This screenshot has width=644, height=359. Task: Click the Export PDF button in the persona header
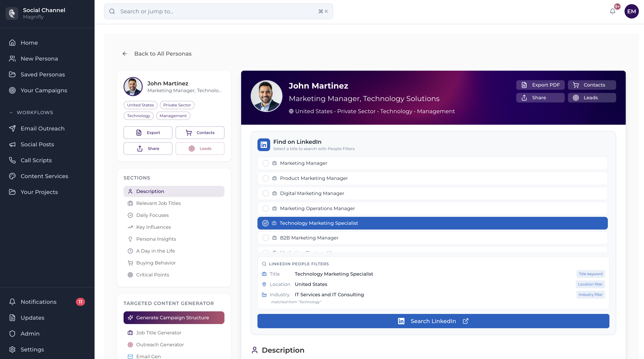[x=540, y=85]
